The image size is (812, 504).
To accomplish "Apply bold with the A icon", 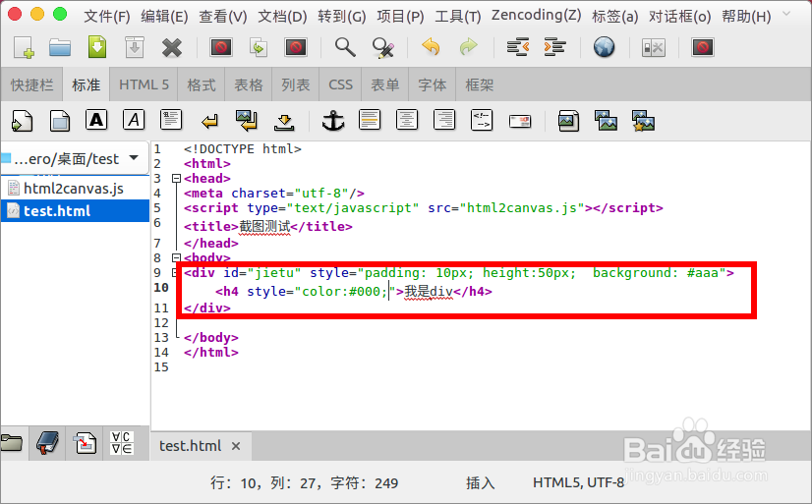I will tap(96, 120).
